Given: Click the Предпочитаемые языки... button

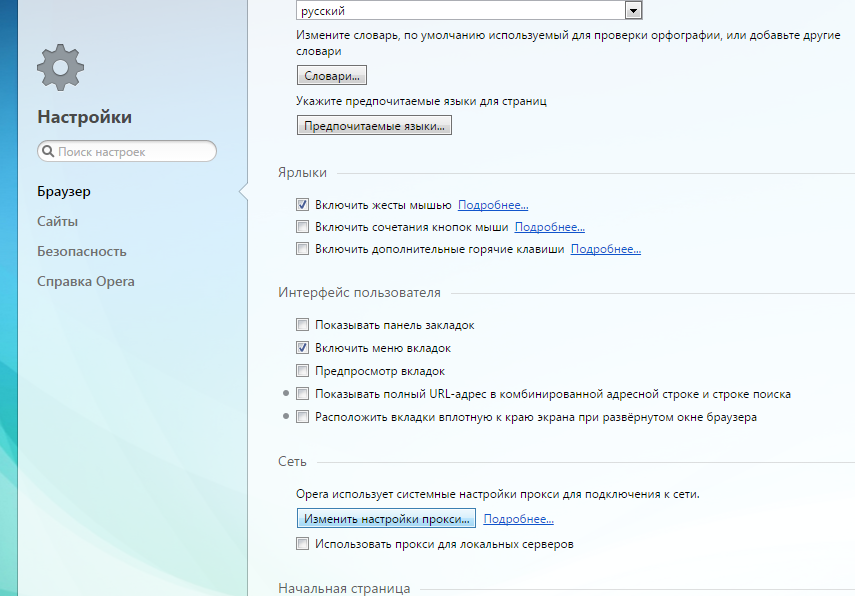Looking at the screenshot, I should click(x=374, y=125).
